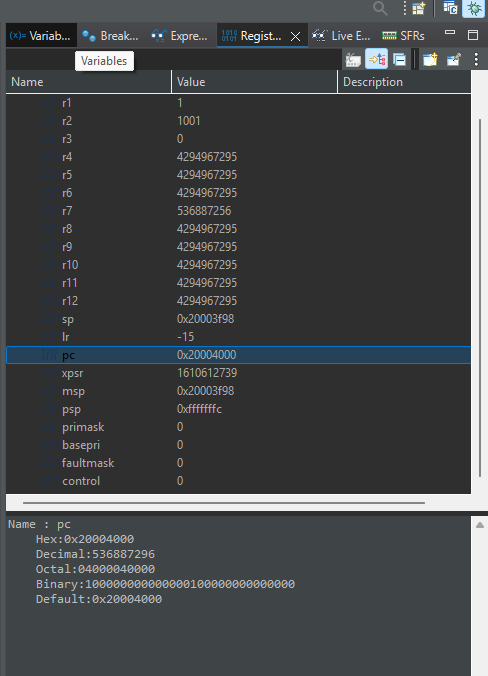Click the Collapse All icon

pyautogui.click(x=400, y=59)
